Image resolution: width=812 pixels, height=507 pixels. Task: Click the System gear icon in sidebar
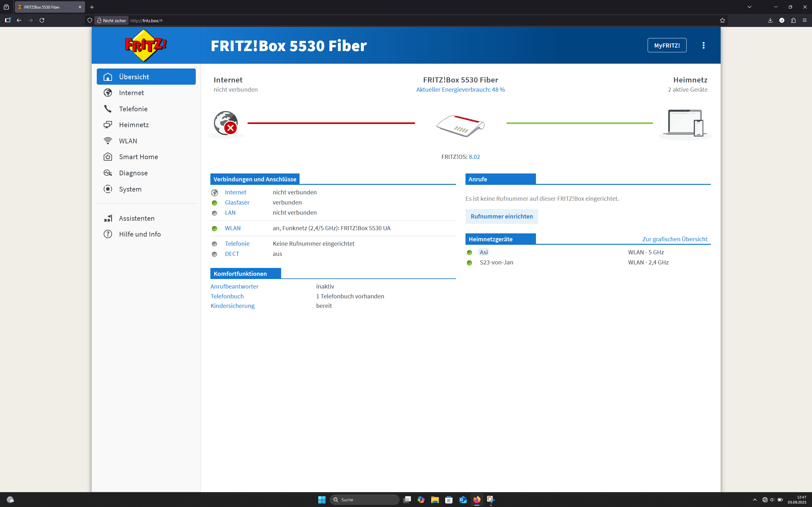(x=108, y=189)
